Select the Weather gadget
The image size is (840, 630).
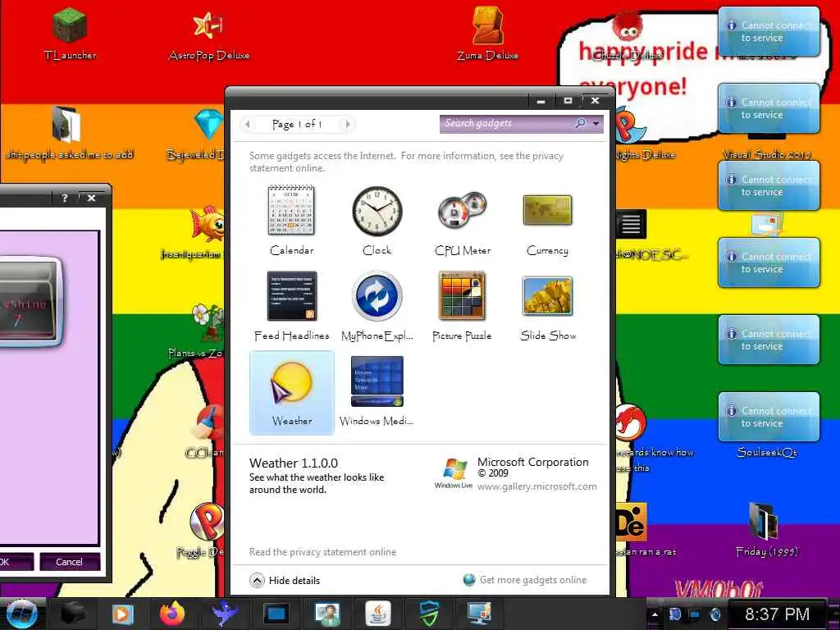[x=291, y=392]
